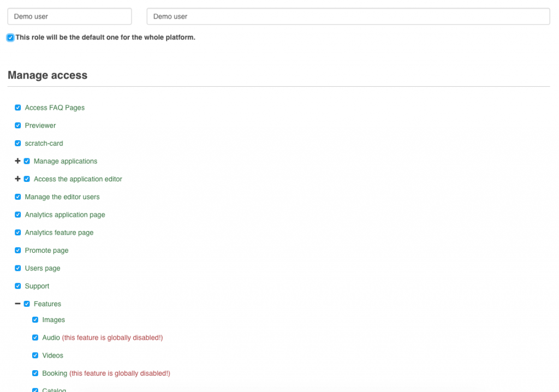Uncheck the Features parent checkbox
Screen dimensions: 559x392
tap(27, 304)
